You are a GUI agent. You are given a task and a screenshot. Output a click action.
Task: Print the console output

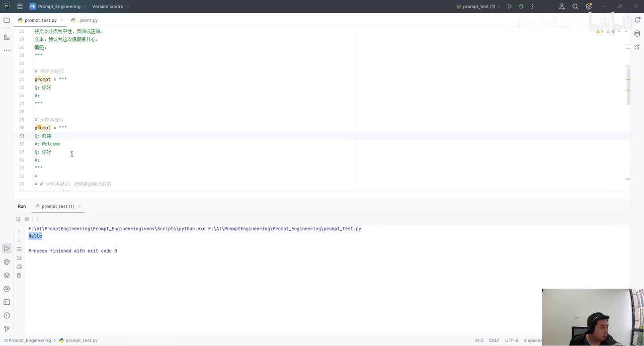point(19,267)
